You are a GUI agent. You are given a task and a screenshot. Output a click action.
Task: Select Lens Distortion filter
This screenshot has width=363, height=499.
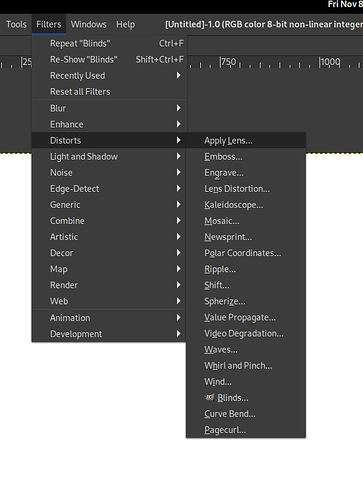click(x=246, y=189)
